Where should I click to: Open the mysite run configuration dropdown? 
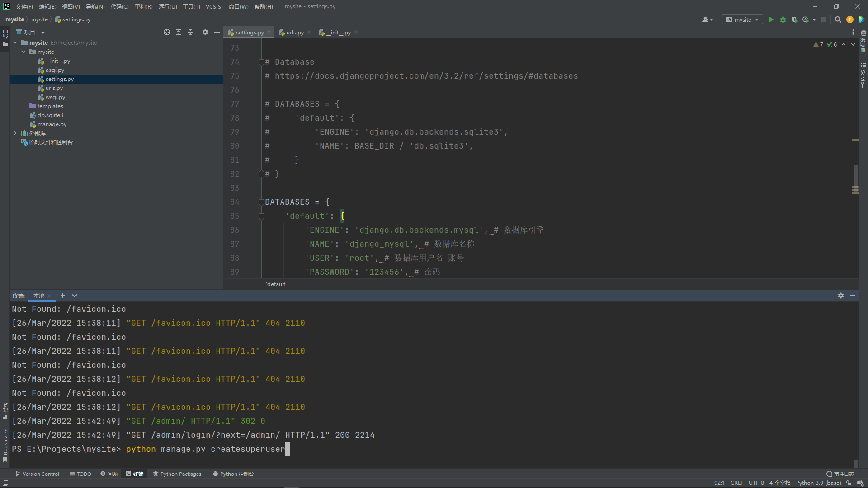pos(742,19)
